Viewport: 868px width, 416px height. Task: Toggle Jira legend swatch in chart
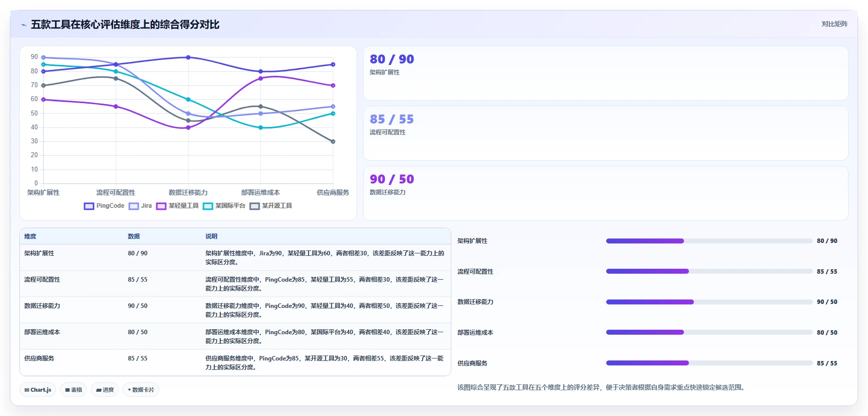133,206
